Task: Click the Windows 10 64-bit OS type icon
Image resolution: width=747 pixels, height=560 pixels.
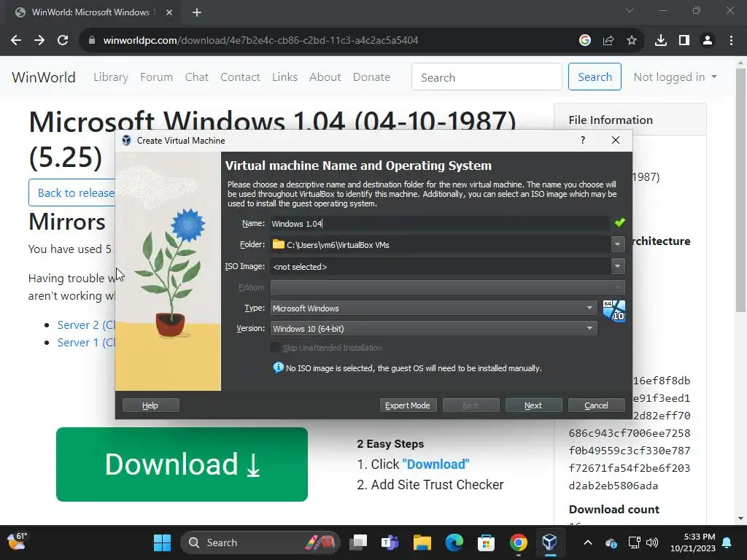Action: 614,311
